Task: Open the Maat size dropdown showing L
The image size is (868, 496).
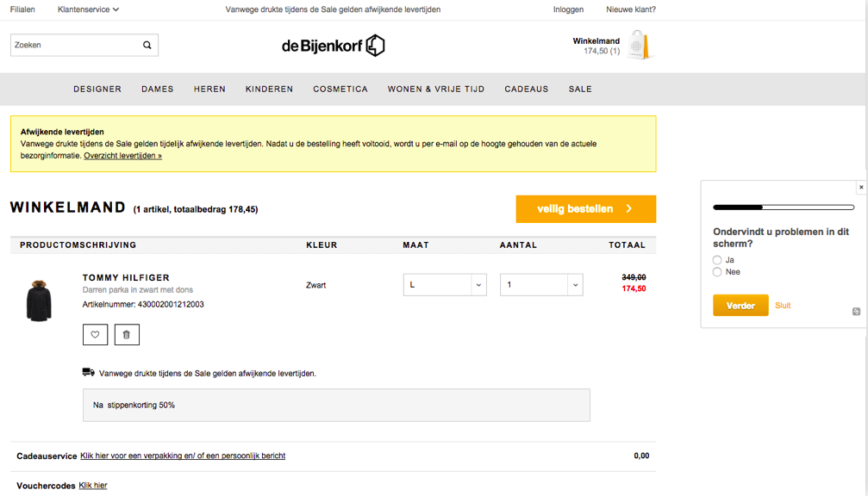Action: click(x=445, y=285)
